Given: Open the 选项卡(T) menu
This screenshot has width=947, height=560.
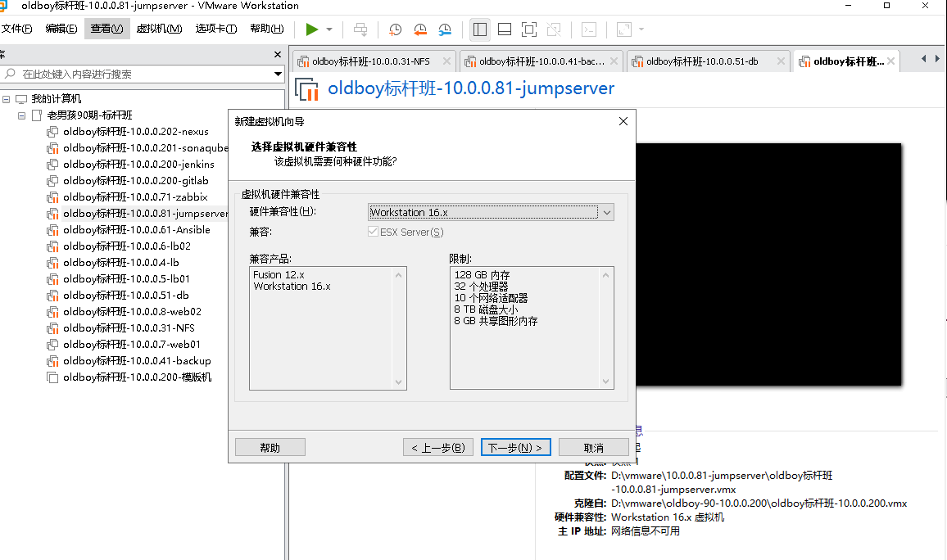Looking at the screenshot, I should (x=215, y=29).
